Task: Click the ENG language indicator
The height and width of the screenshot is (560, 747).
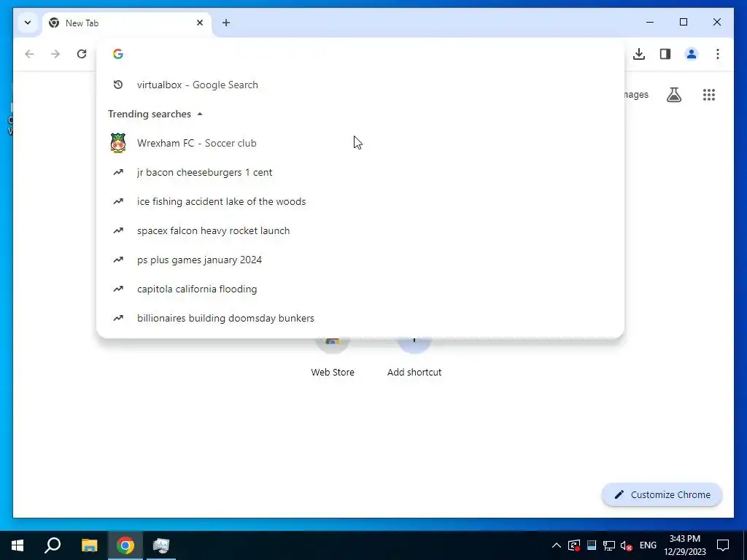Action: coord(648,545)
